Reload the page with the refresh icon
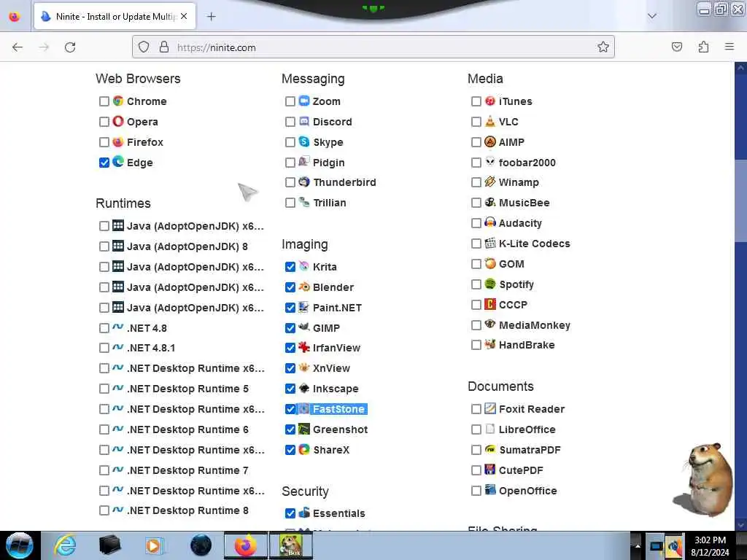Viewport: 747px width, 560px height. pos(70,47)
